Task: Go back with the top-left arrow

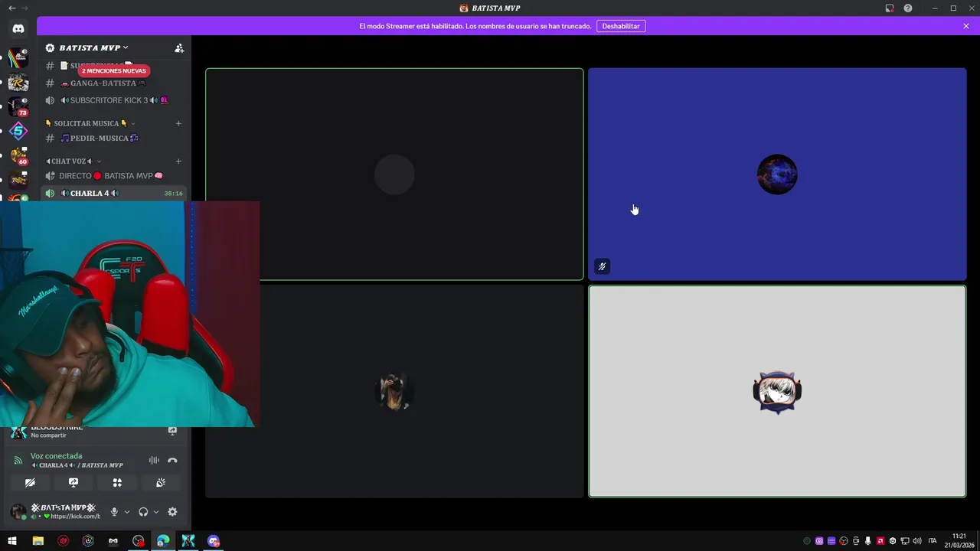Action: pos(11,8)
